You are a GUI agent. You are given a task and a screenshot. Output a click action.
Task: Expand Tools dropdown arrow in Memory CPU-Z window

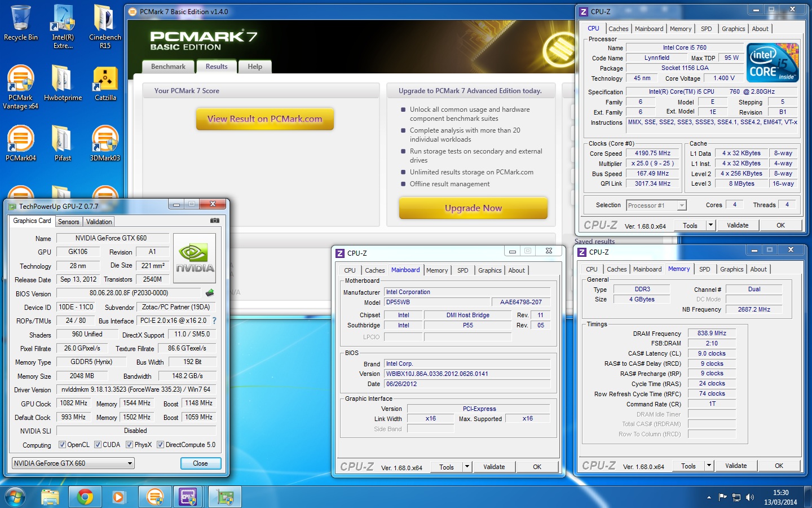tap(709, 466)
